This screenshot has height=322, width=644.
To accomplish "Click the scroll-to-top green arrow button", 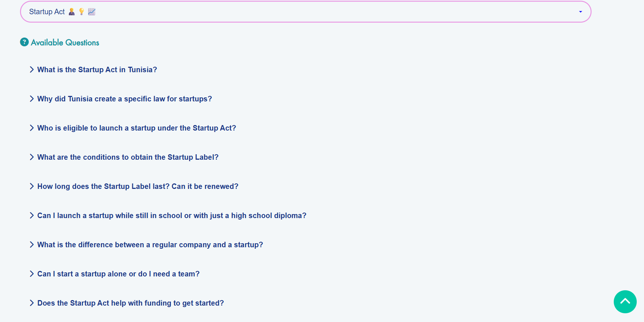I will click(x=625, y=302).
